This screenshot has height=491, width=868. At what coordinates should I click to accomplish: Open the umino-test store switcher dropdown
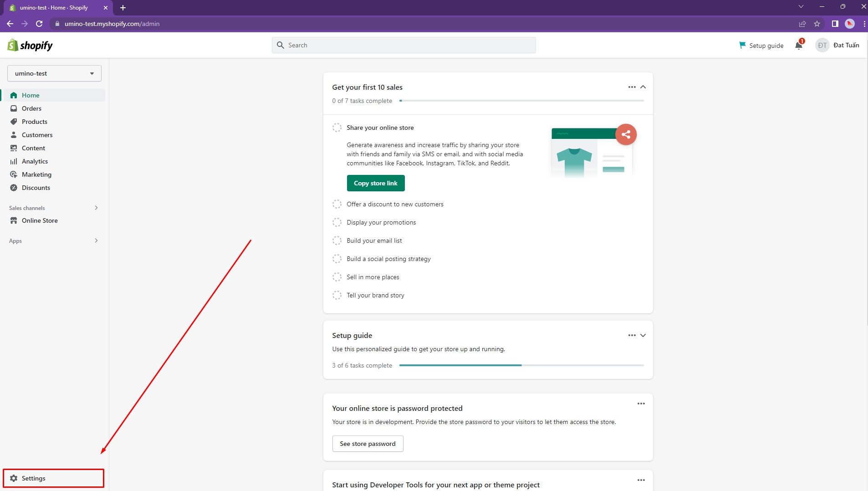tap(54, 73)
